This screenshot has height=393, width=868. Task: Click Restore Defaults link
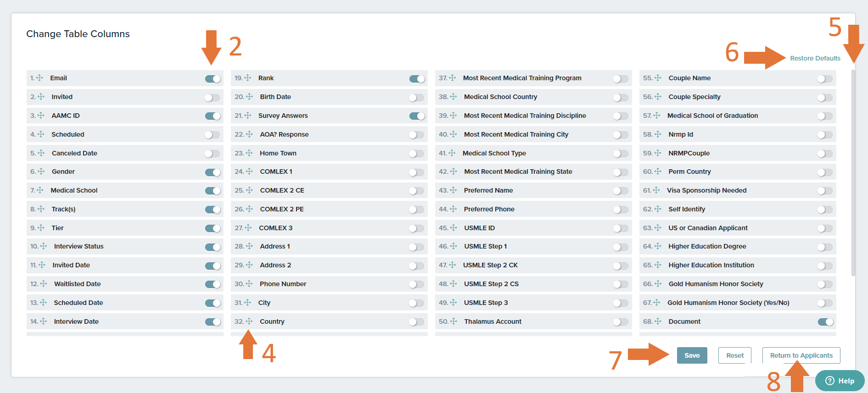[815, 58]
